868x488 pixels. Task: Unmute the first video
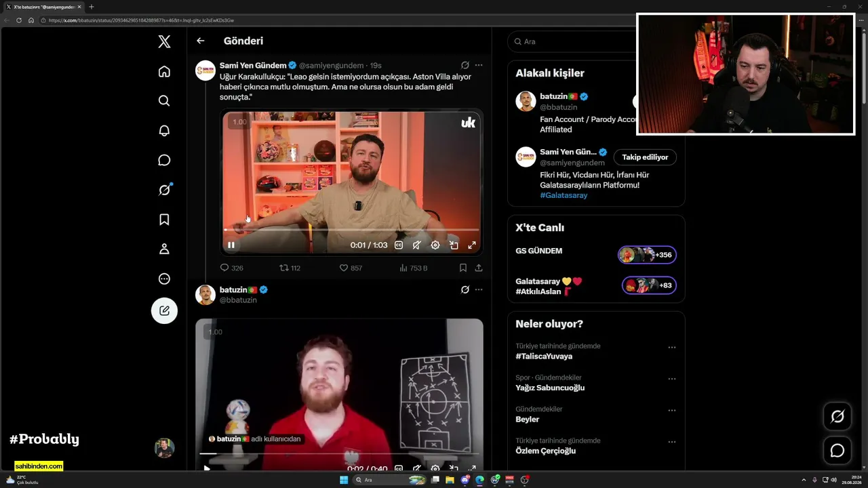[x=417, y=245]
